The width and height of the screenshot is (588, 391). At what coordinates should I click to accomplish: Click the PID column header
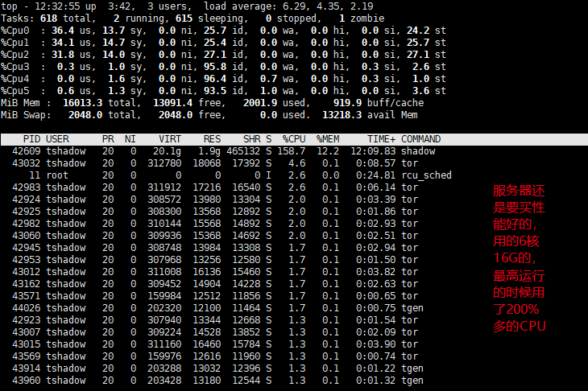[32, 139]
